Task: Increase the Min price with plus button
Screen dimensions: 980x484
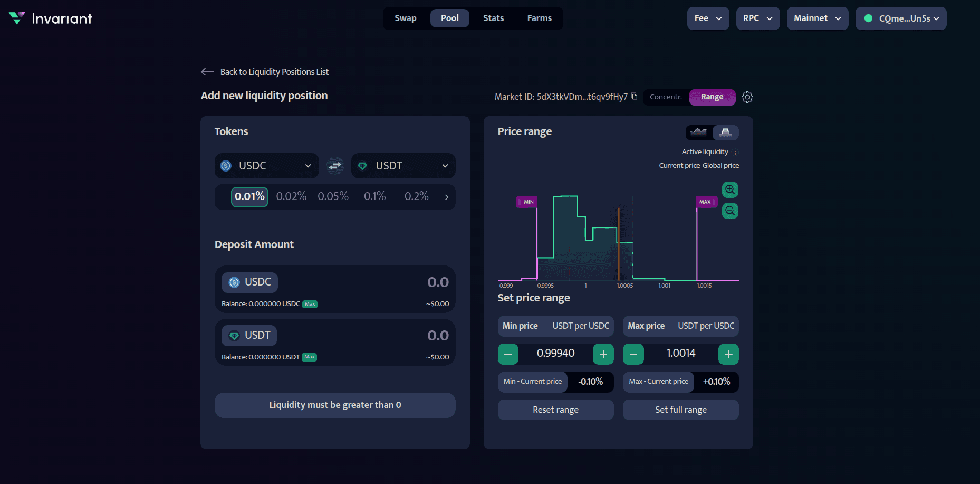Action: 603,354
